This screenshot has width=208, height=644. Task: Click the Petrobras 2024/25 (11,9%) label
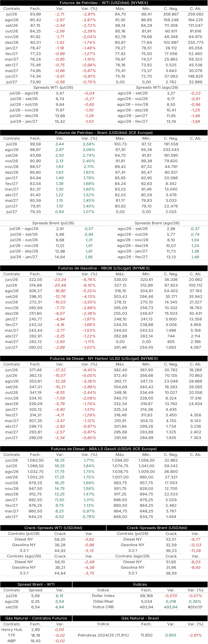coord(103,635)
